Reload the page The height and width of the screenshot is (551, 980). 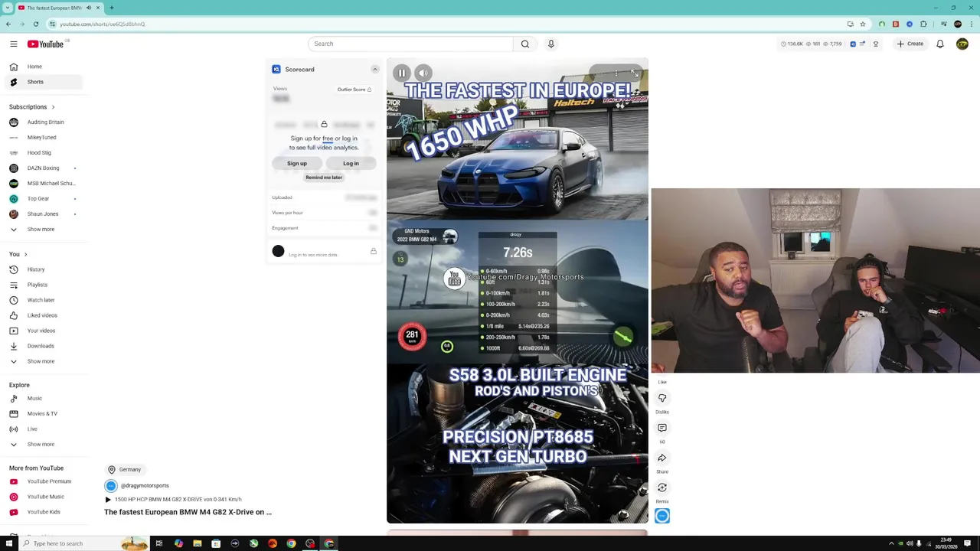click(35, 24)
